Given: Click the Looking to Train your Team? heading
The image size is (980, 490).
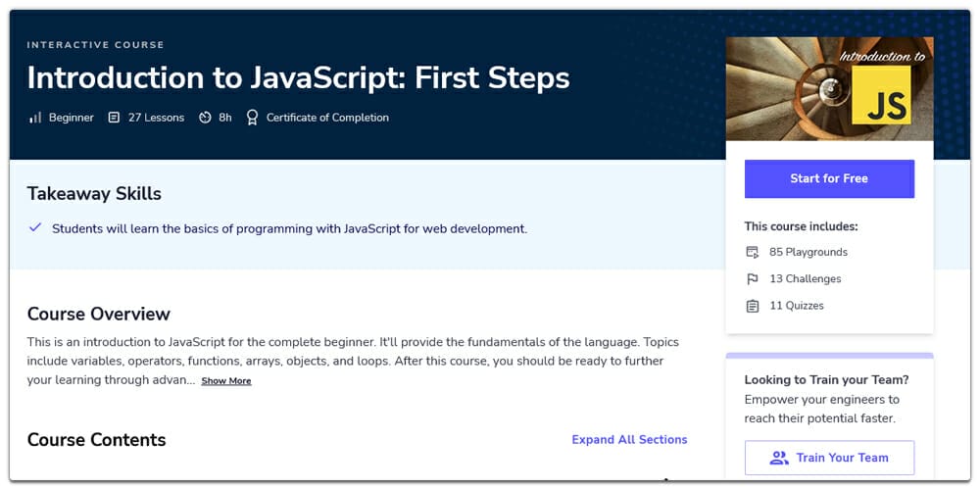Looking at the screenshot, I should pyautogui.click(x=827, y=380).
